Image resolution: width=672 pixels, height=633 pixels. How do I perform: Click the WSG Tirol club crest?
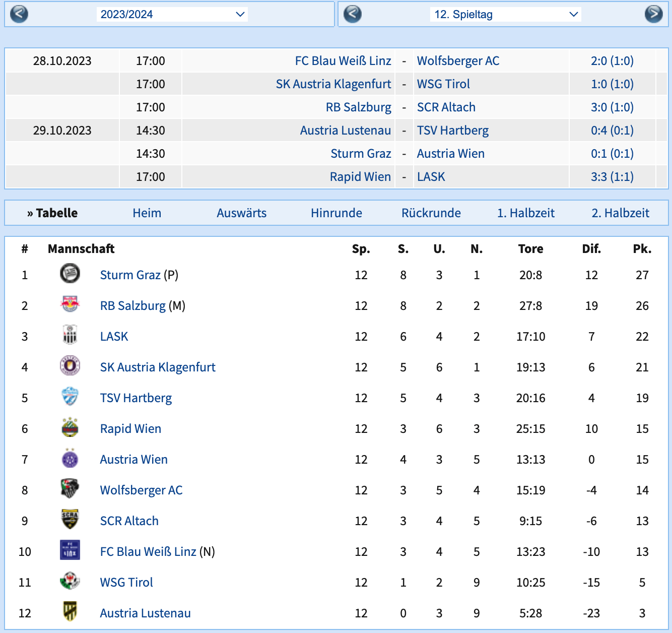(x=70, y=581)
